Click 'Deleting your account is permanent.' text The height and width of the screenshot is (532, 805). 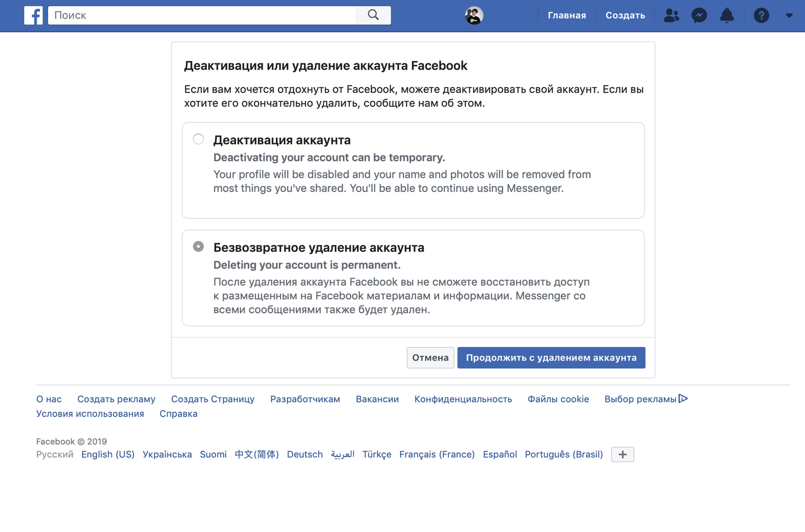coord(307,265)
